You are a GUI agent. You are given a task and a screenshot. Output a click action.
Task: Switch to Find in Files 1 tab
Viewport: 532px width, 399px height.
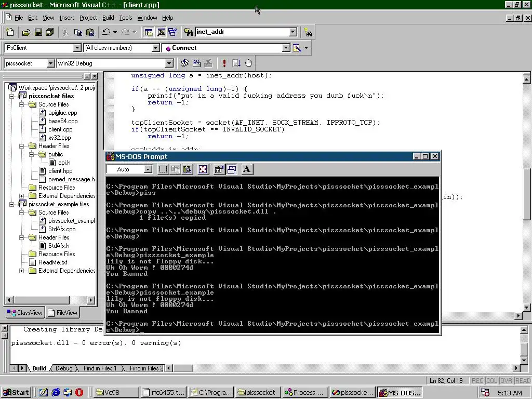[100, 368]
